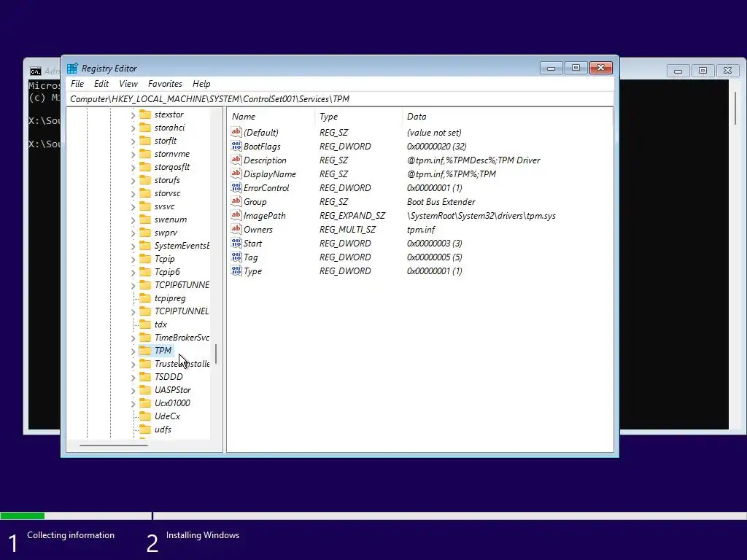747x560 pixels.
Task: Click the TPM folder icon
Action: 145,351
